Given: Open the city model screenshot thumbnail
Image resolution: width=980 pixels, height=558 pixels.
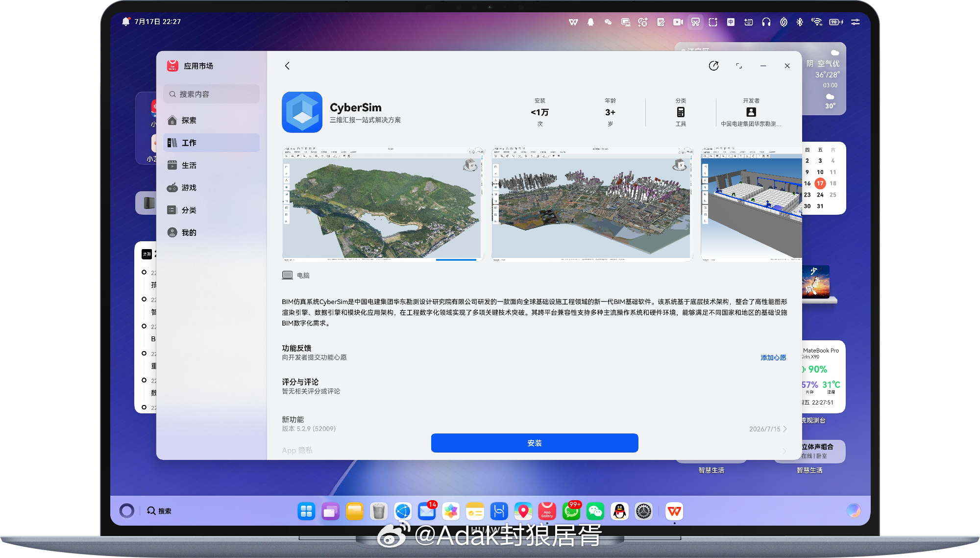Looking at the screenshot, I should (x=592, y=204).
